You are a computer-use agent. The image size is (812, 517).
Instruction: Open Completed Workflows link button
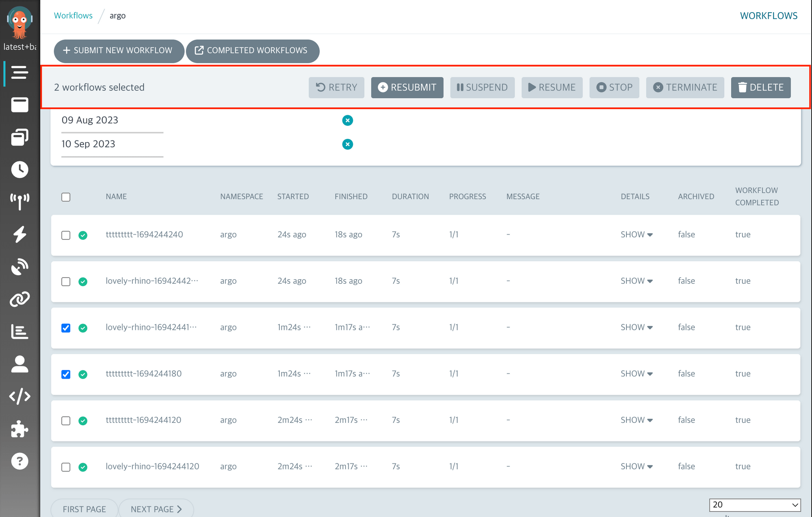(x=253, y=51)
